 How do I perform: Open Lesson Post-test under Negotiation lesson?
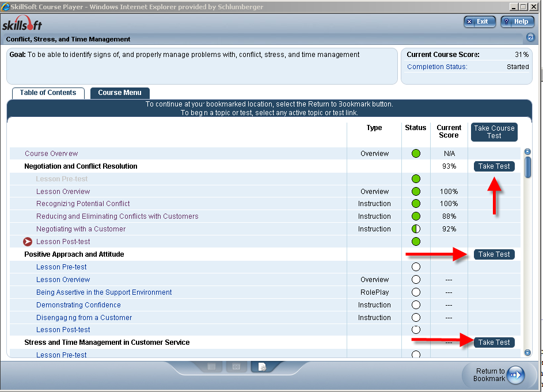tap(63, 242)
